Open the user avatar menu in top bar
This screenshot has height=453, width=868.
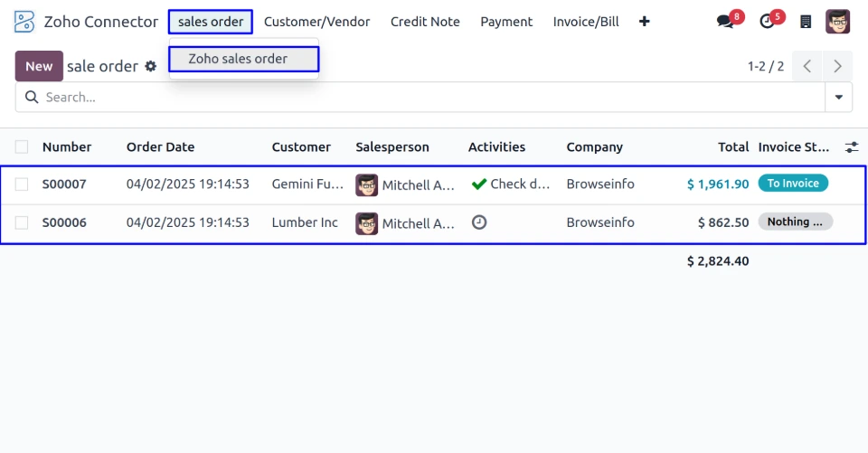click(x=837, y=22)
